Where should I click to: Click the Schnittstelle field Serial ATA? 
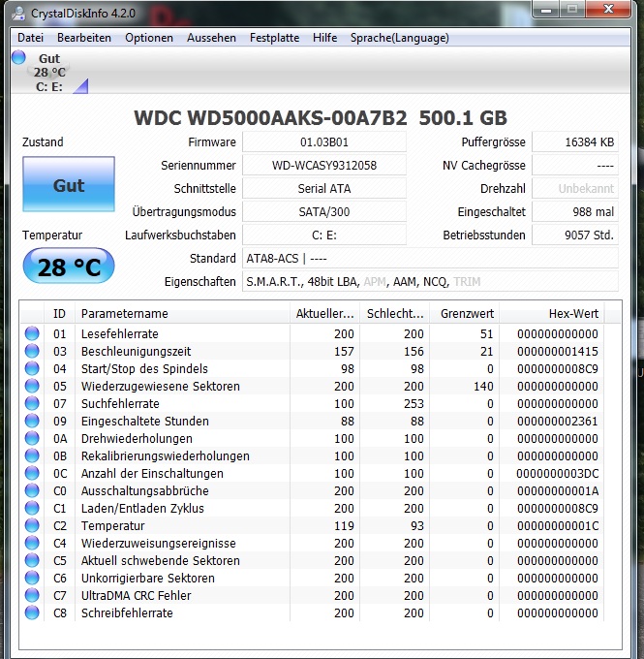tap(324, 188)
